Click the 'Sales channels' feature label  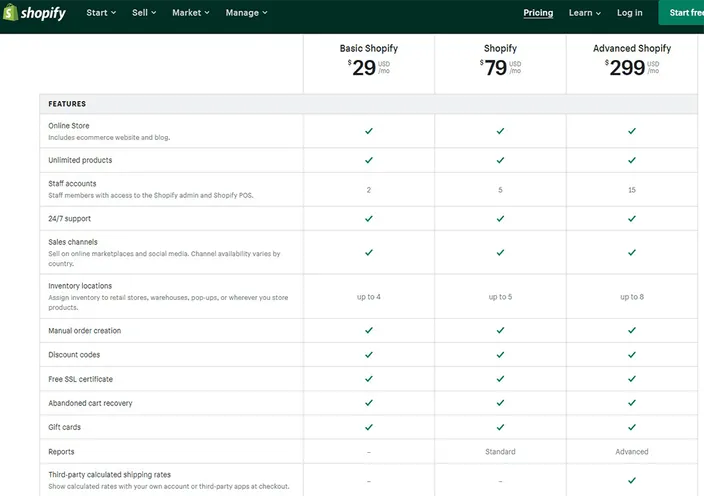pyautogui.click(x=73, y=242)
